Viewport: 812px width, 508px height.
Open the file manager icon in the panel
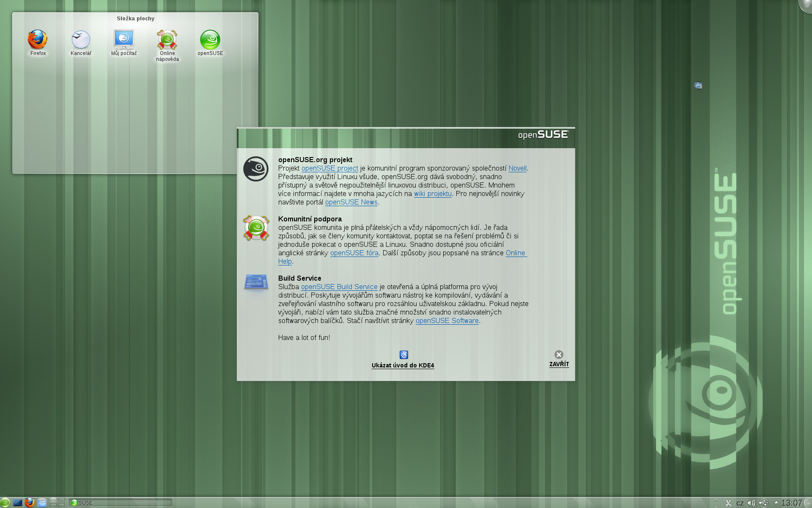point(42,502)
